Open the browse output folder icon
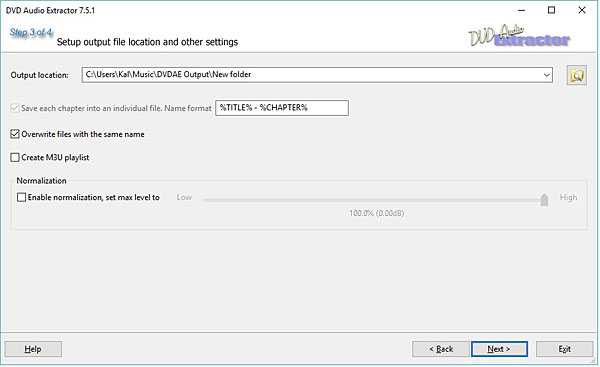 point(577,75)
